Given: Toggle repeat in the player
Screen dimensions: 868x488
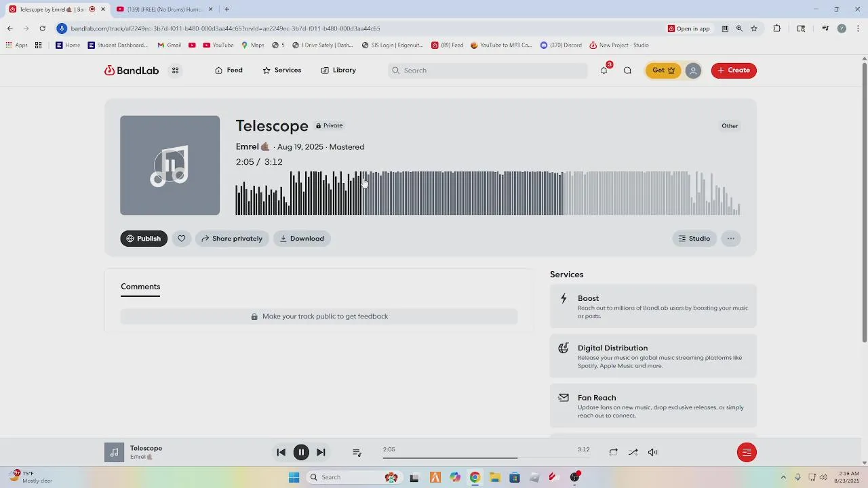Looking at the screenshot, I should coord(613,452).
